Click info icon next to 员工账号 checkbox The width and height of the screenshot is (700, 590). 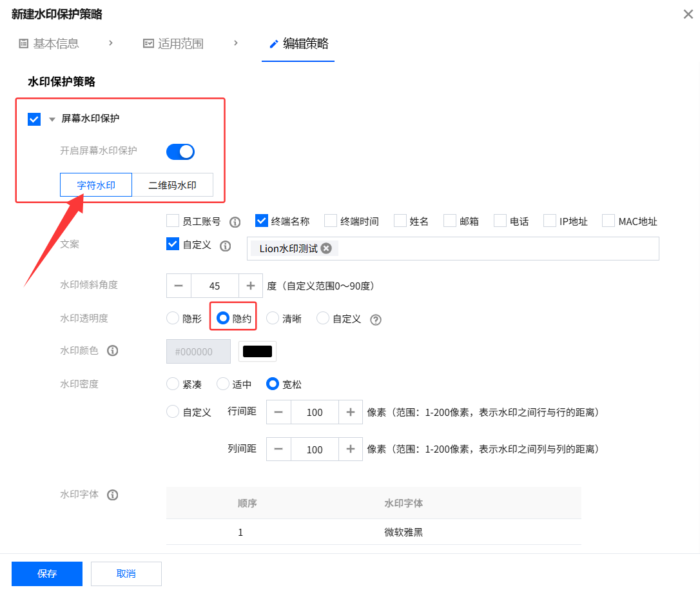point(235,221)
